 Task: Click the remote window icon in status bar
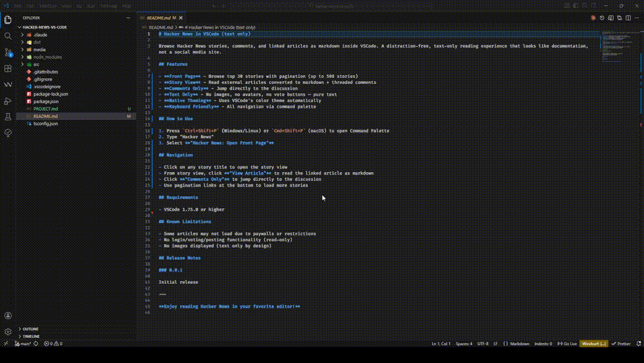pos(6,344)
